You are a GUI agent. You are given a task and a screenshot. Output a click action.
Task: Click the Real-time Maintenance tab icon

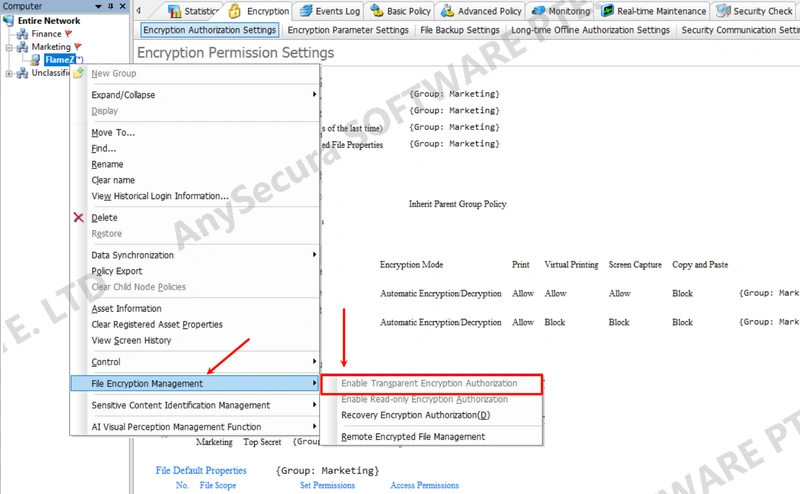[607, 11]
